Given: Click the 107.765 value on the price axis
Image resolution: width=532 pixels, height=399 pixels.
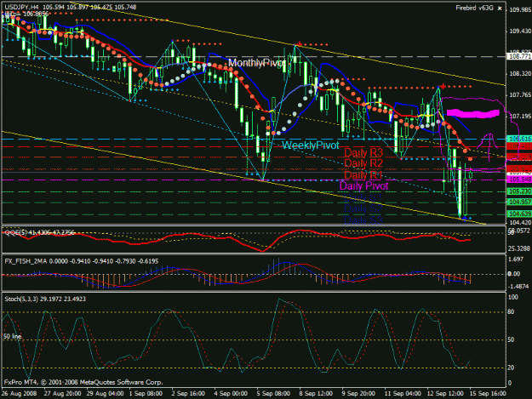Looking at the screenshot, I should [520, 95].
